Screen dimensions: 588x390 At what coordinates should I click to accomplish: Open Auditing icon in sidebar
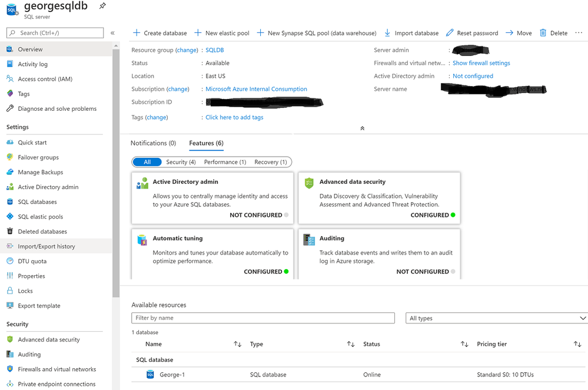point(10,354)
